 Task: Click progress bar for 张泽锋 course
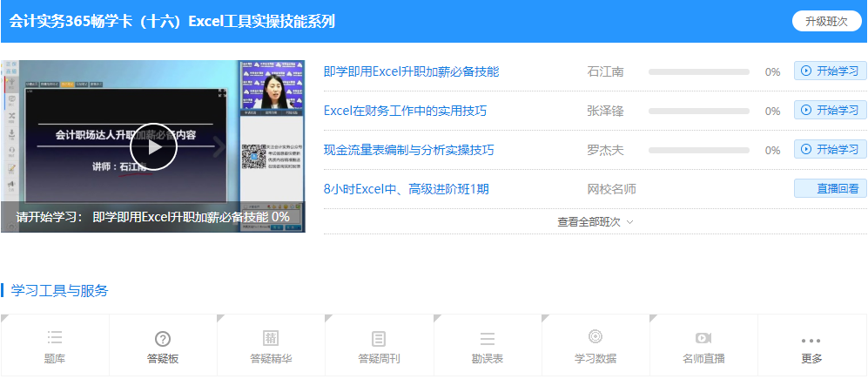pos(698,112)
